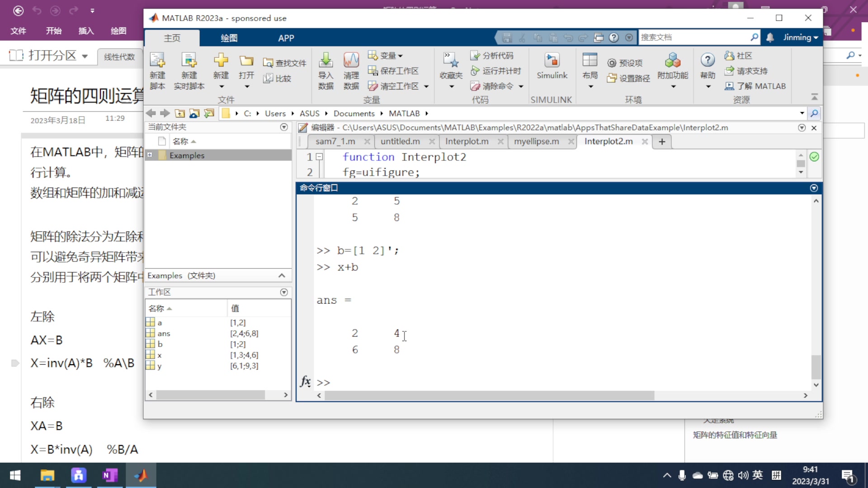Expand the Examples folder tree node
Screen dimensions: 868x488
click(150, 155)
